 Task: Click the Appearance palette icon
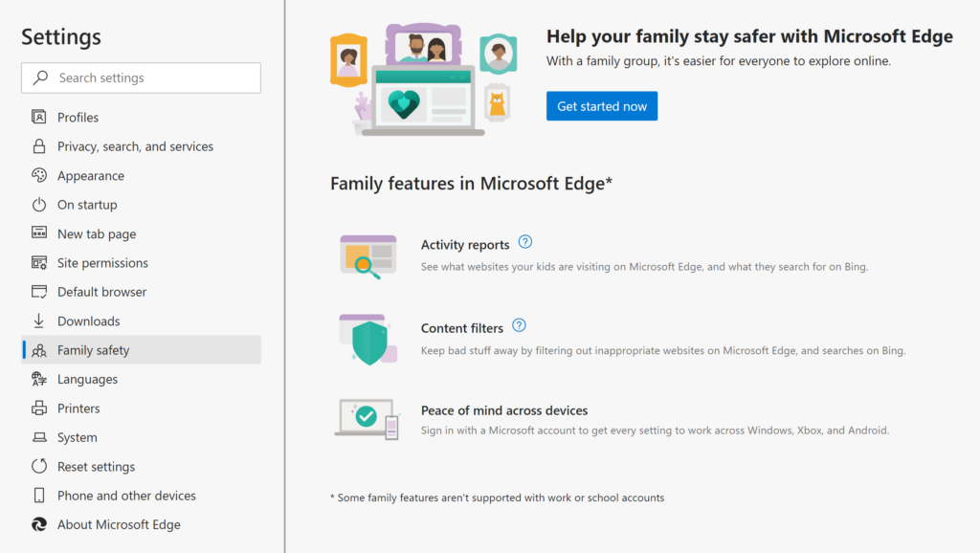click(38, 176)
